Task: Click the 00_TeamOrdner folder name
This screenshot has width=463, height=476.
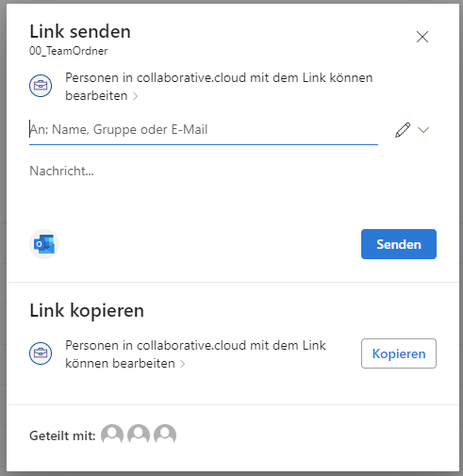Action: click(x=68, y=51)
